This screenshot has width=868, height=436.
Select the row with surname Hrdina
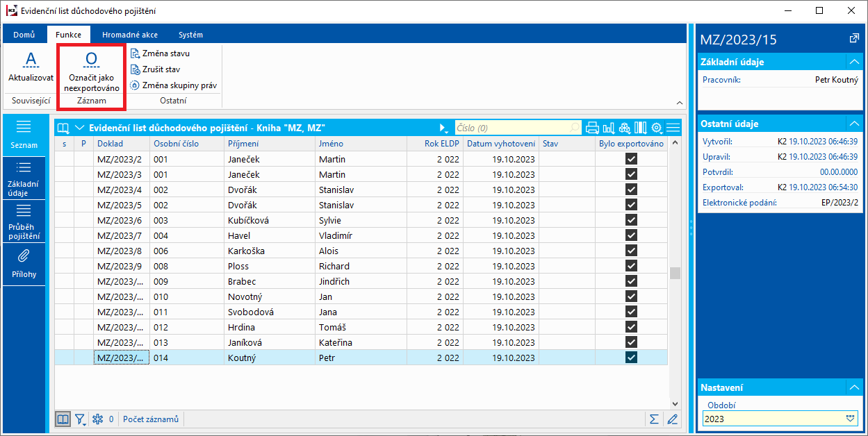click(x=361, y=327)
